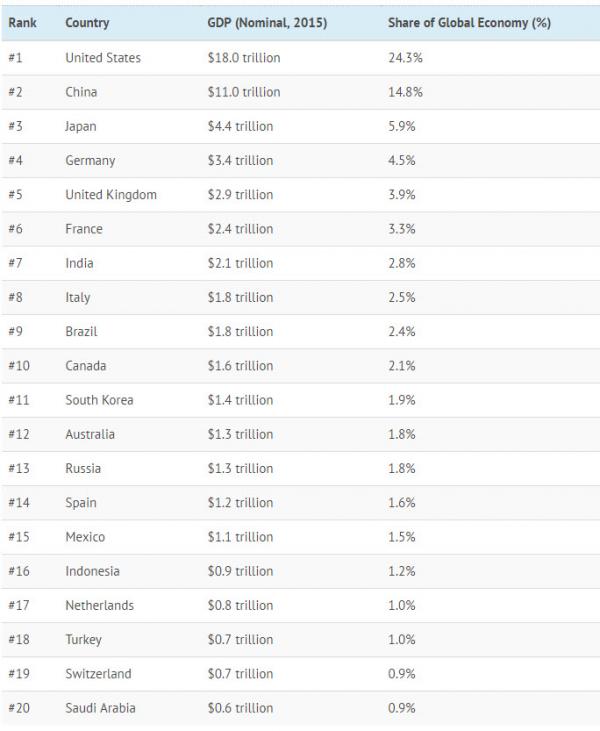Click Mexico's 1.5% share value
The width and height of the screenshot is (600, 731).
[401, 537]
